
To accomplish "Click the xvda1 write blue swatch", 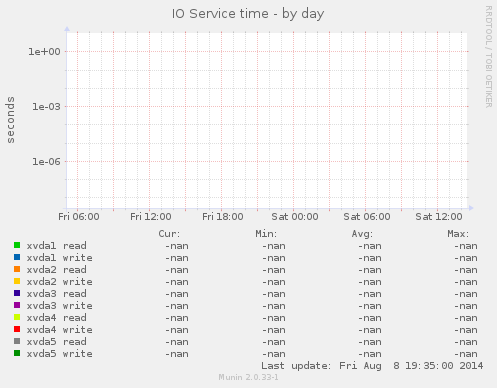I will pos(17,257).
